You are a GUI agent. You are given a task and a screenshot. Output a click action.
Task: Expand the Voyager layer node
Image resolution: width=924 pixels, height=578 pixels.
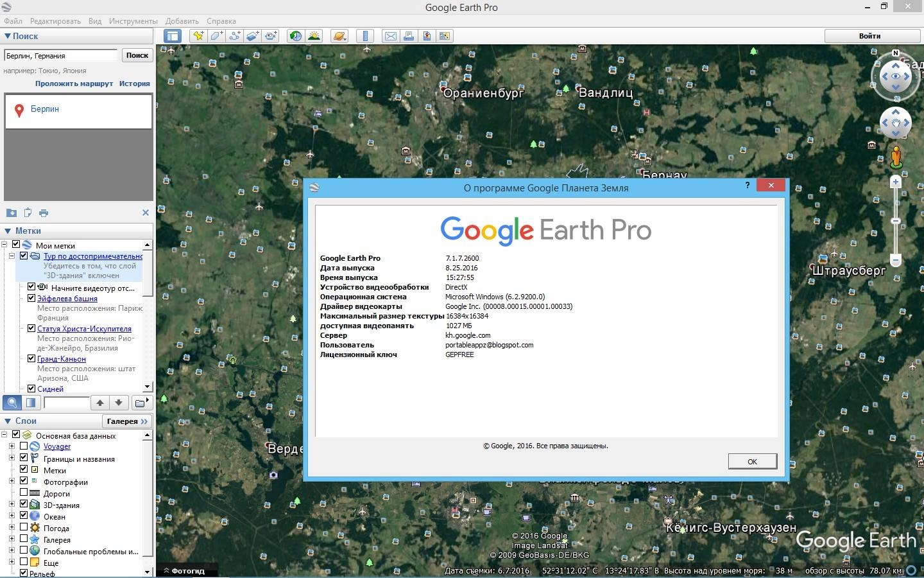(x=12, y=446)
